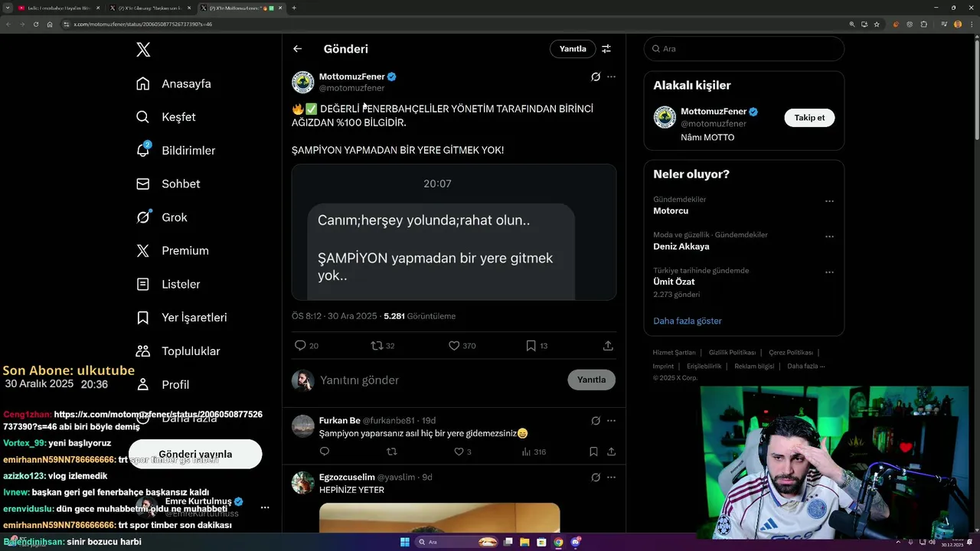This screenshot has height=551, width=980.
Task: Click Grok icon on MottomuzFener post
Action: pos(596,77)
